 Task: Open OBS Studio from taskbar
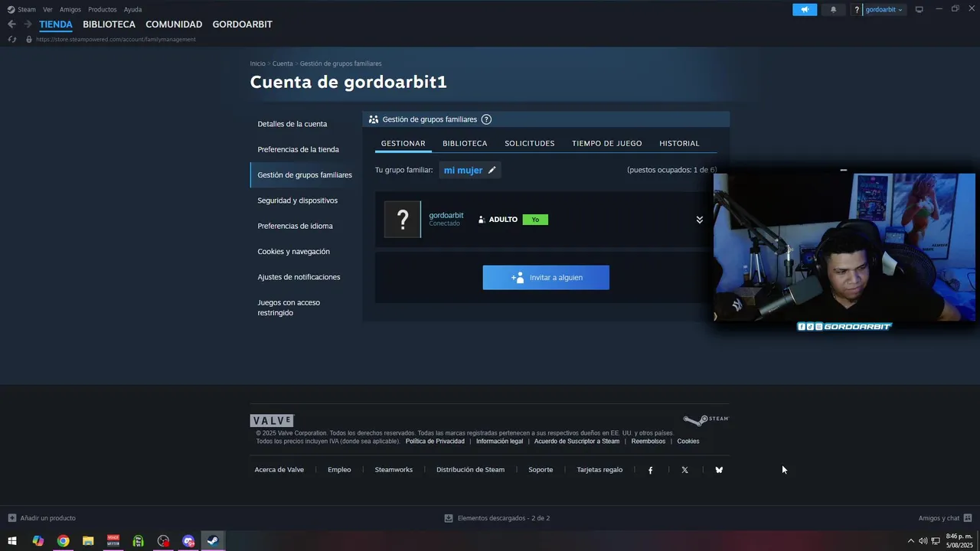coord(163,541)
